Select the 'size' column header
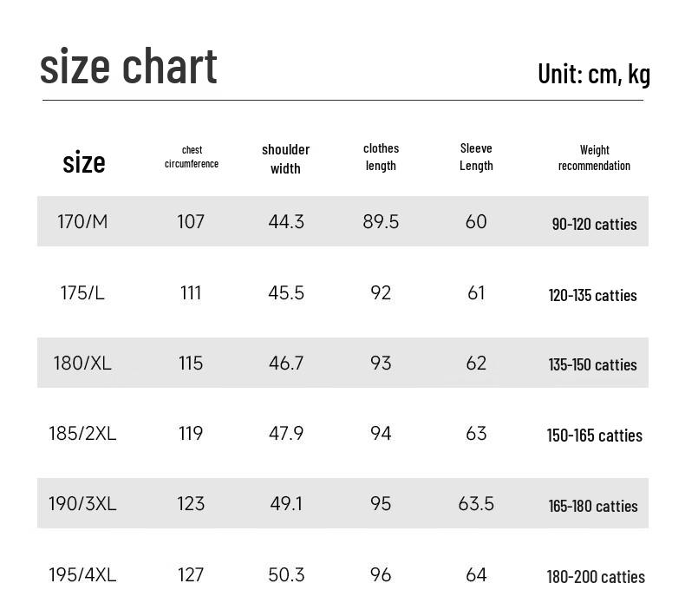This screenshot has width=685, height=616. coord(84,162)
